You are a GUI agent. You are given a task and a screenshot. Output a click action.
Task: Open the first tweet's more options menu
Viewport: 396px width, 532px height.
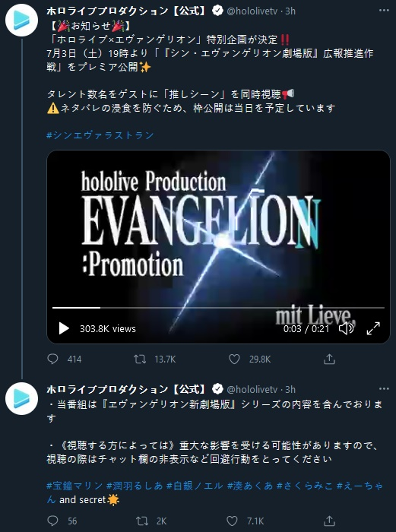tap(384, 11)
